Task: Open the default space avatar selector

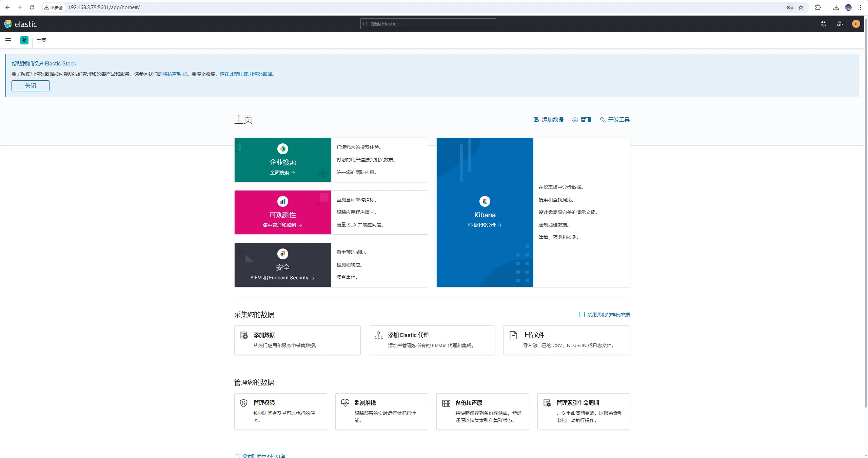Action: 24,40
